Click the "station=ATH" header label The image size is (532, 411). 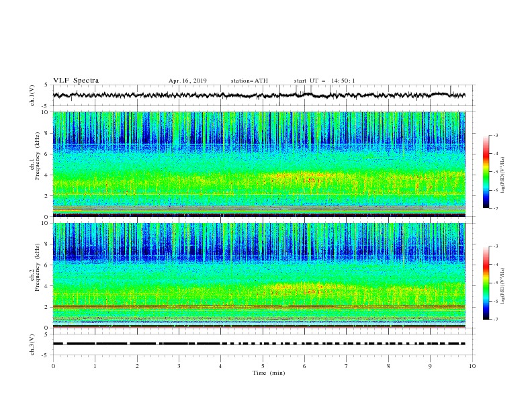[249, 81]
